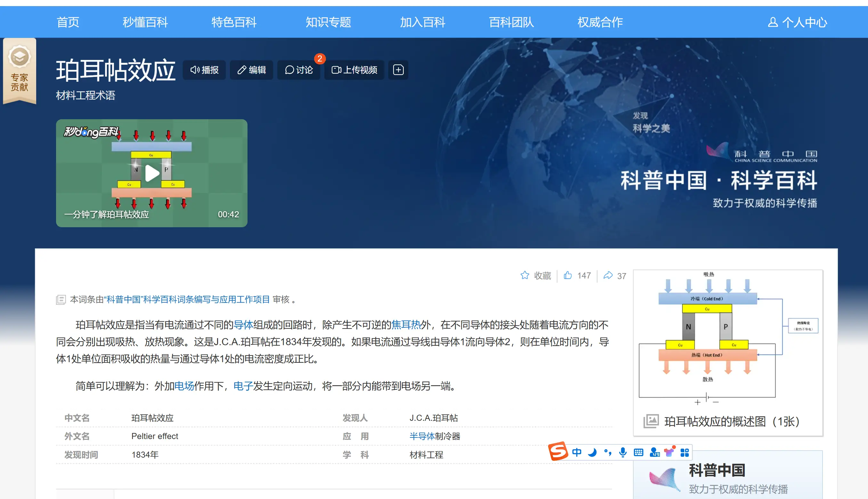Open the 讨论 discussion button

[x=299, y=70]
